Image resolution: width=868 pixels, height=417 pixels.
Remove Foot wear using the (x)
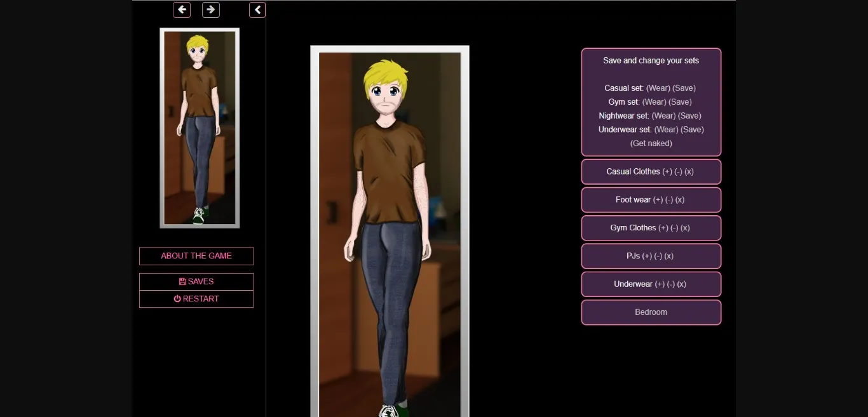click(x=680, y=199)
